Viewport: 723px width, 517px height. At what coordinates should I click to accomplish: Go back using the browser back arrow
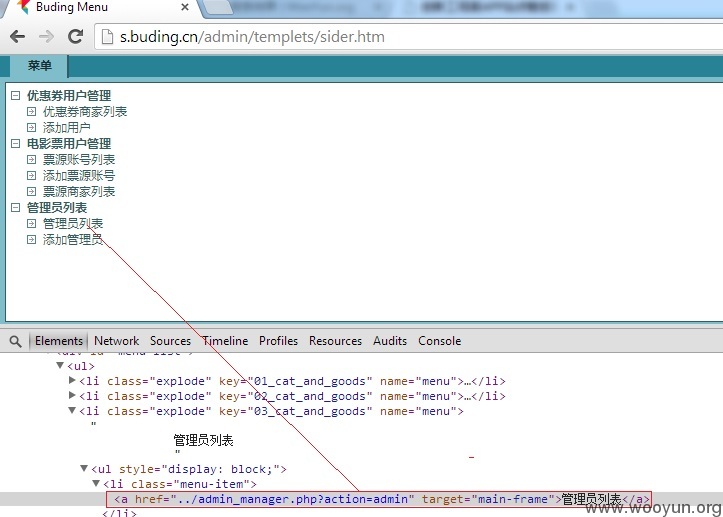click(x=18, y=36)
